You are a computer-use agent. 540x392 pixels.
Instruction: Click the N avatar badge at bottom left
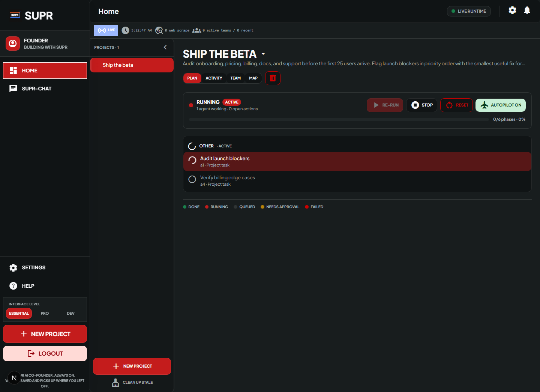[x=14, y=378]
